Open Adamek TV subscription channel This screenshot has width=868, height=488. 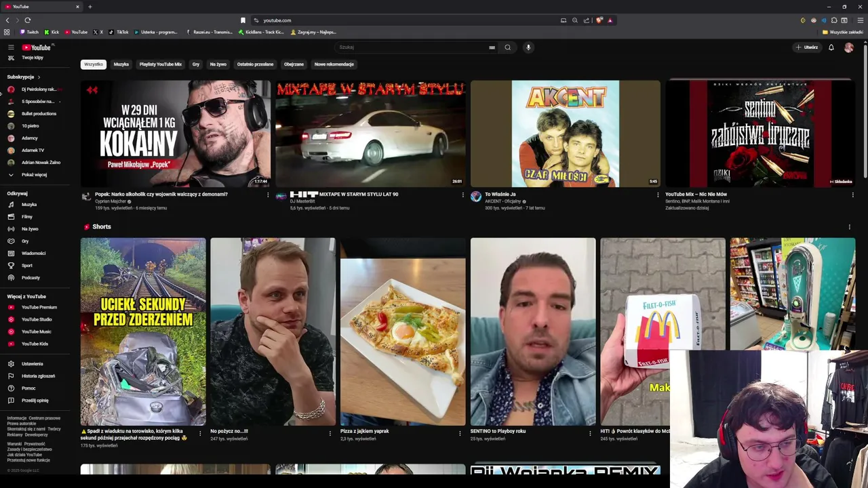point(34,150)
